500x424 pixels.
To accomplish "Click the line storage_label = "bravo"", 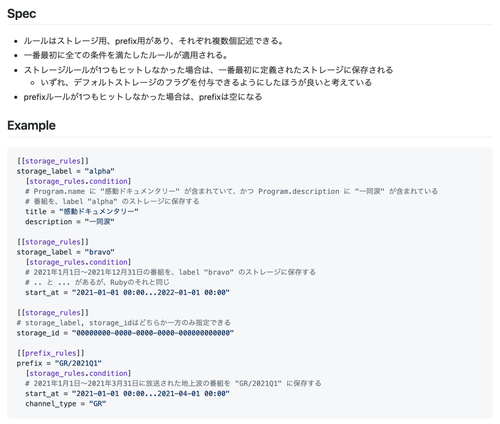I will 66,252.
